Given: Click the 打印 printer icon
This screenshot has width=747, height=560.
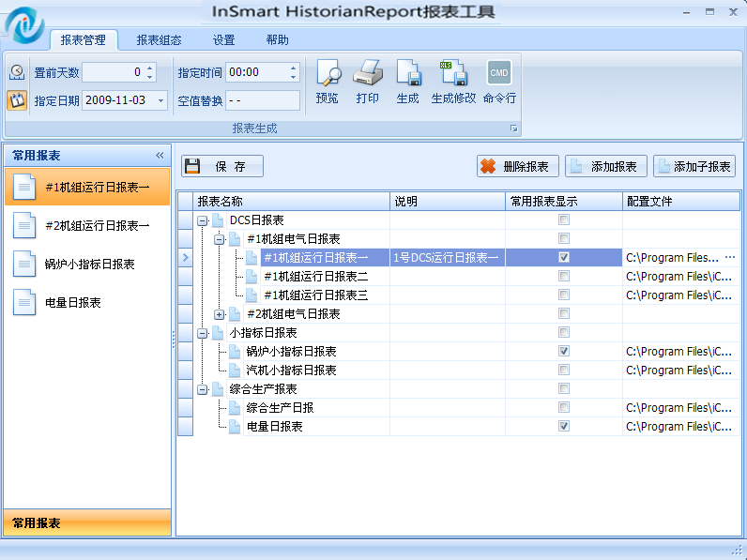Looking at the screenshot, I should (368, 73).
